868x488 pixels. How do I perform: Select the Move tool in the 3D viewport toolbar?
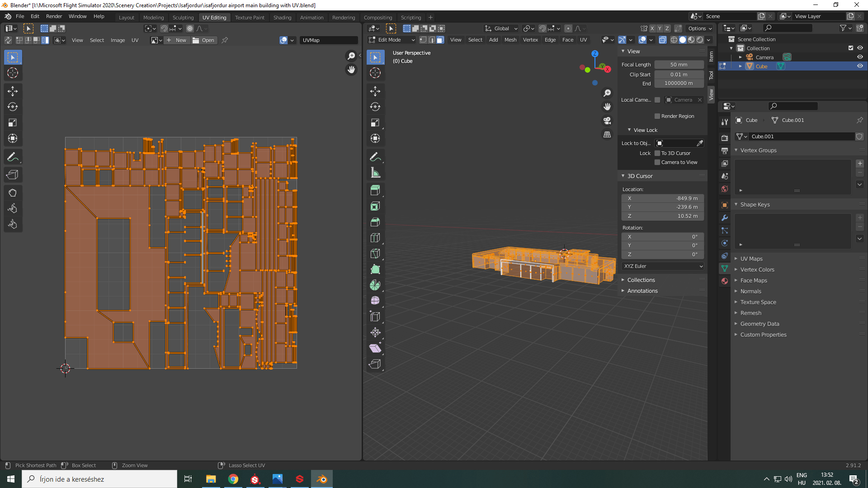click(375, 91)
